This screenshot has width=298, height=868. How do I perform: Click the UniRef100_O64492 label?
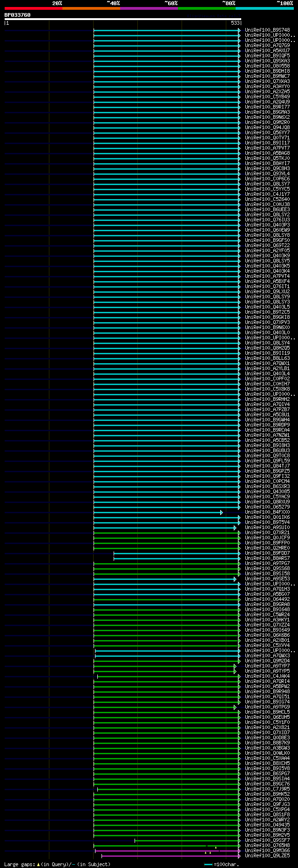click(267, 599)
